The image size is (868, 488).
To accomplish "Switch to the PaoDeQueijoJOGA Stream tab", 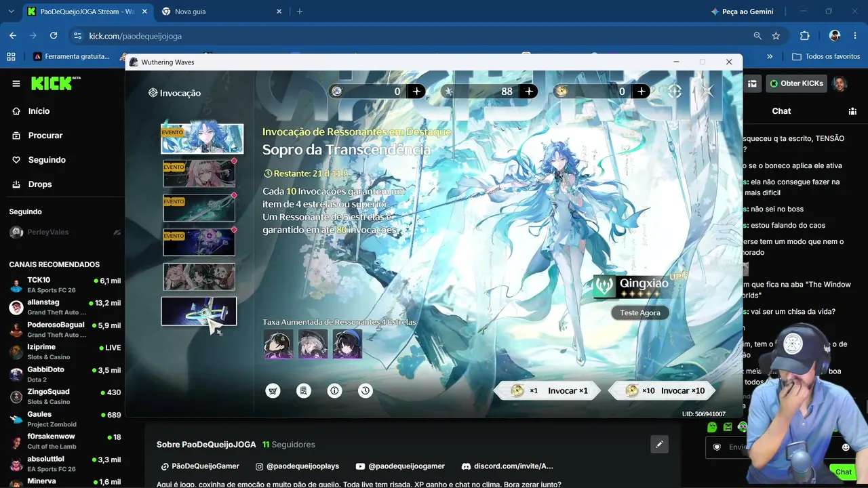I will (x=87, y=12).
